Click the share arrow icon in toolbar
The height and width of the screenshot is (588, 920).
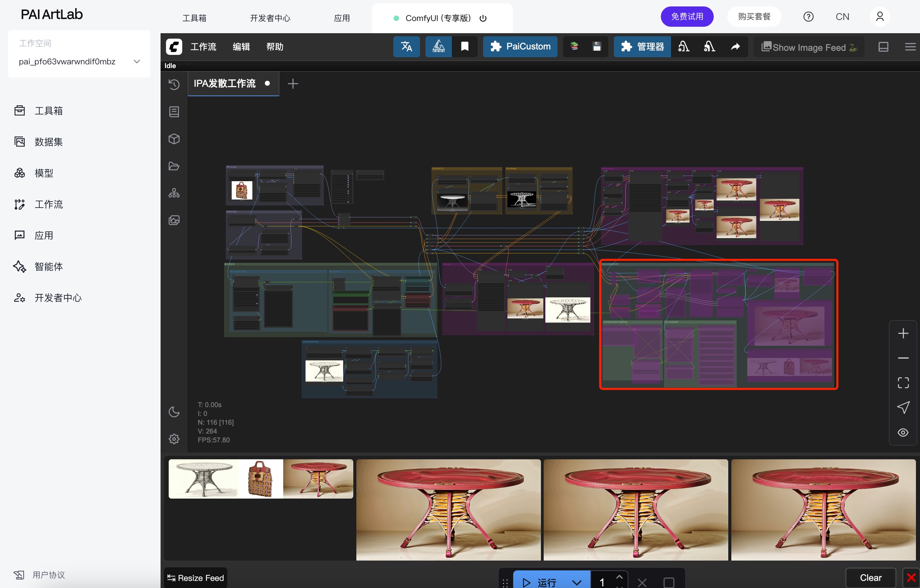(735, 47)
